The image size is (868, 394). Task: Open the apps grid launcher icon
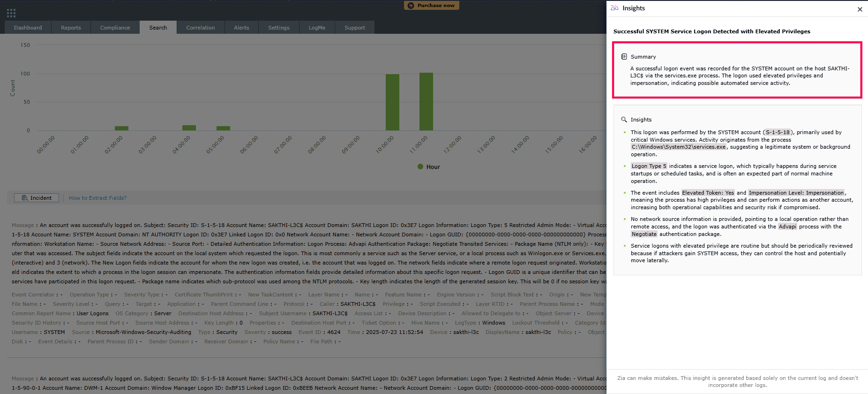(x=11, y=13)
